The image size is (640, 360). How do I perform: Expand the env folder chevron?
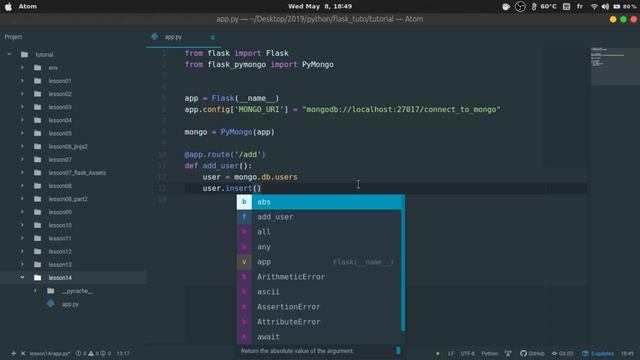coord(22,67)
